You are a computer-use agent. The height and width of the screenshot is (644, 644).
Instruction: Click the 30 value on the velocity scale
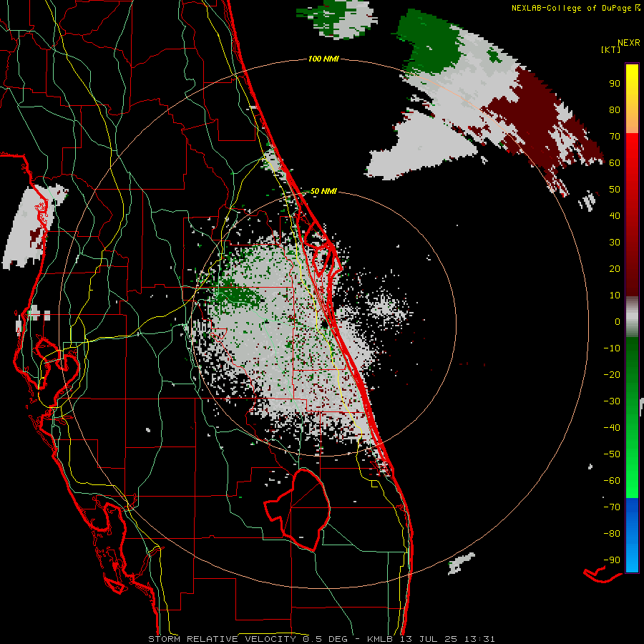(x=615, y=243)
